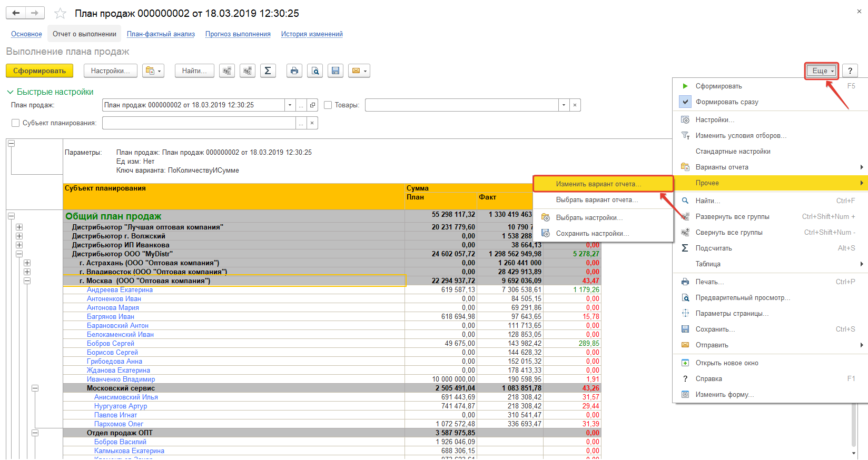
Task: Click ellipsis button of Субъект планирования field
Action: pos(301,123)
